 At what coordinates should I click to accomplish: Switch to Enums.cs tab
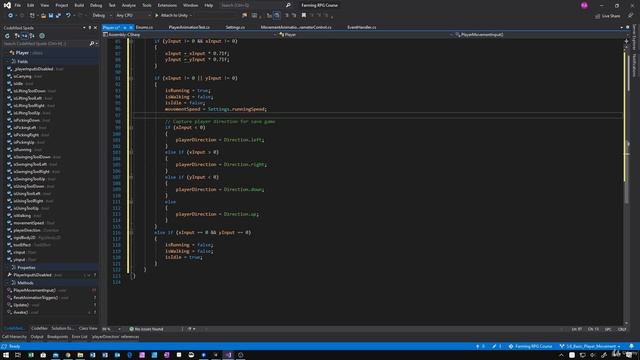point(144,27)
